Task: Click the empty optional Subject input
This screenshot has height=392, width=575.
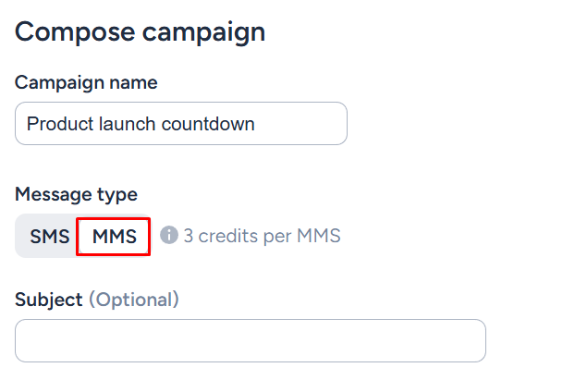Action: tap(250, 341)
